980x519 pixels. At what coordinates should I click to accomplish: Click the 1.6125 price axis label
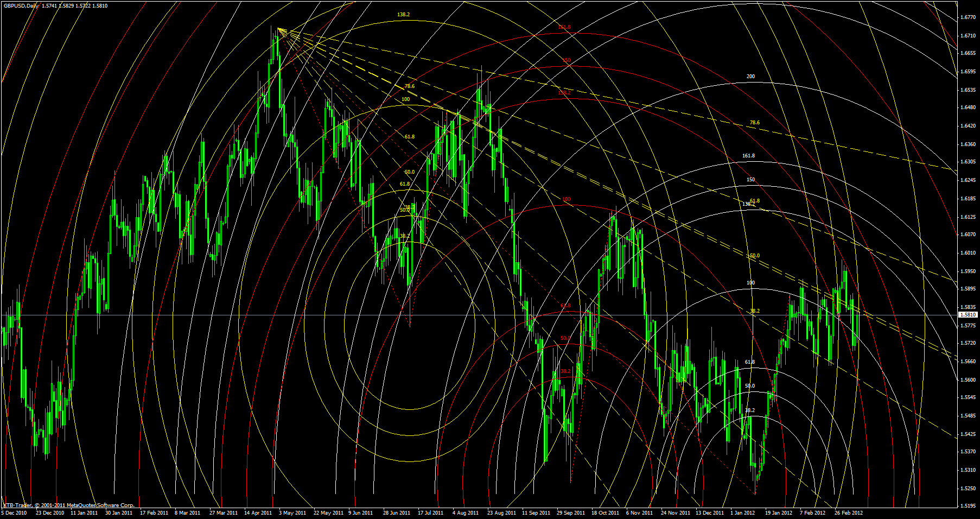click(968, 217)
